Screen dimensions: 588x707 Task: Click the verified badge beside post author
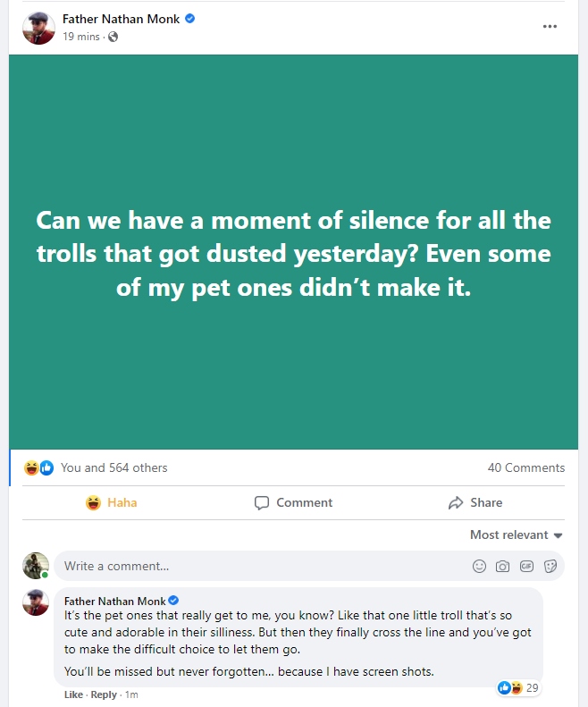click(189, 19)
